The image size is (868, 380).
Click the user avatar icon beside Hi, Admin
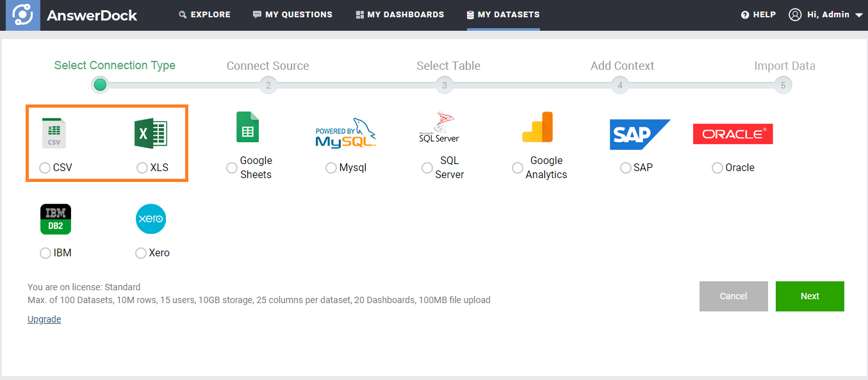[795, 15]
